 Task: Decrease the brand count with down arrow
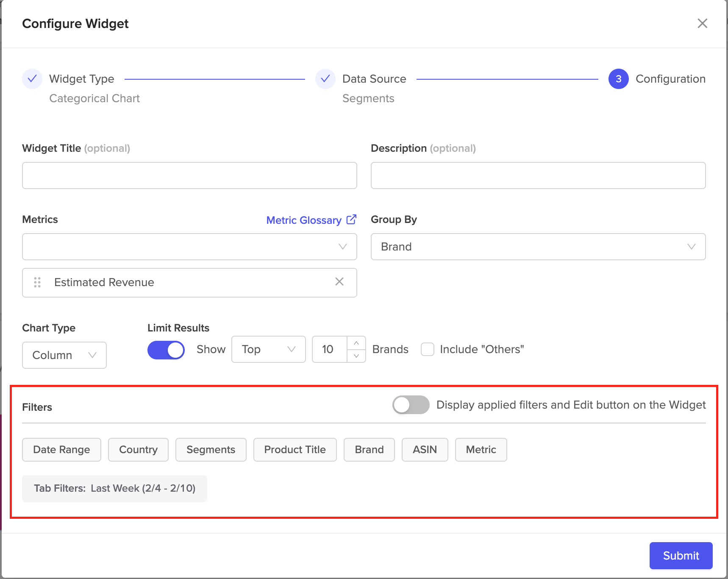click(x=356, y=356)
